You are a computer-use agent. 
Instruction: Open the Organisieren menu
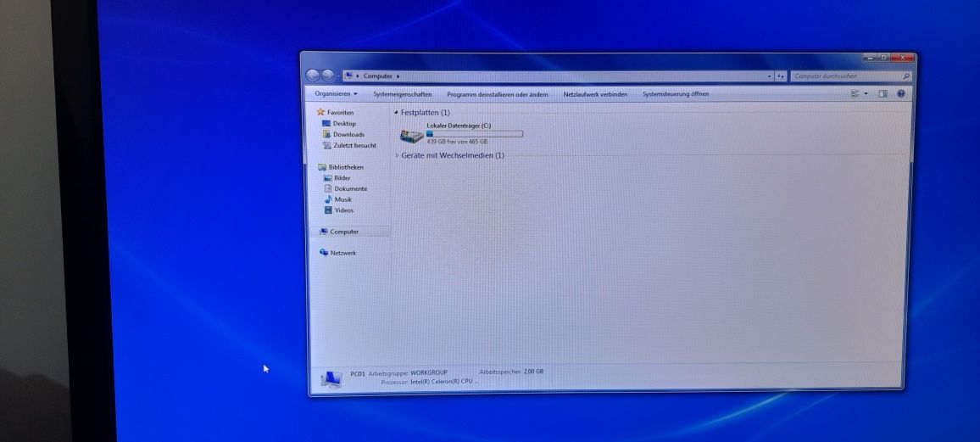337,94
